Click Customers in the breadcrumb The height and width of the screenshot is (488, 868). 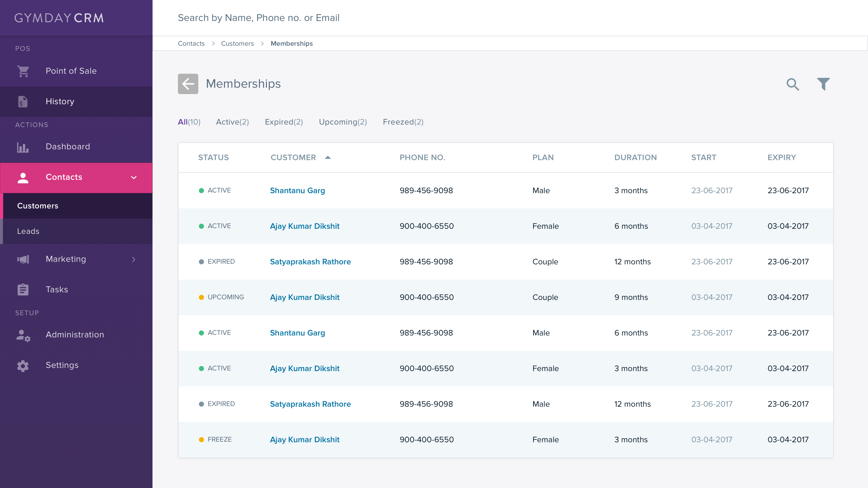point(237,44)
